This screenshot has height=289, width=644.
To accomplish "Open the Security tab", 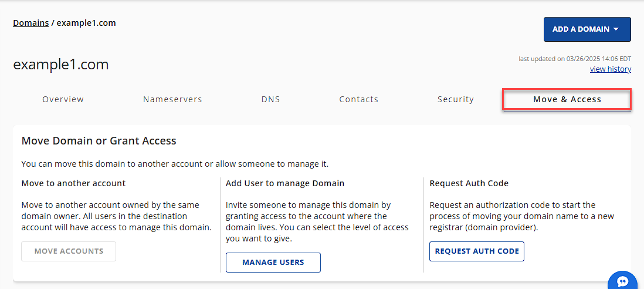I will pyautogui.click(x=456, y=99).
